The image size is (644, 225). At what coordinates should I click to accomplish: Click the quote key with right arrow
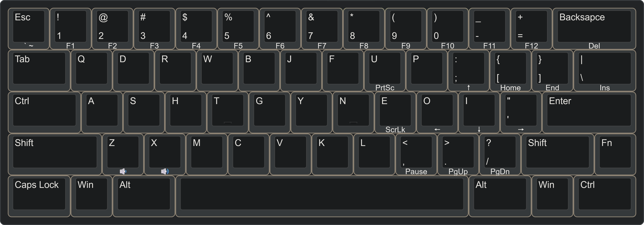click(x=521, y=112)
